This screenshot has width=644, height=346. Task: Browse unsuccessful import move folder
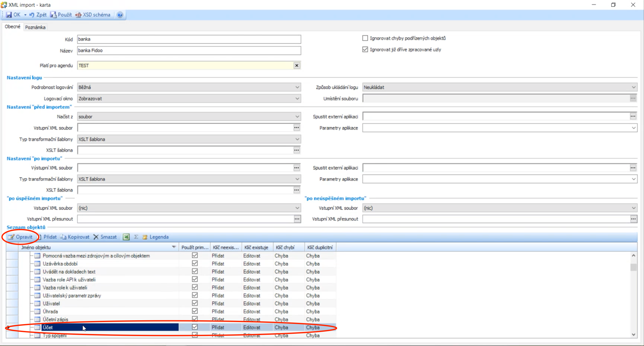tap(634, 219)
